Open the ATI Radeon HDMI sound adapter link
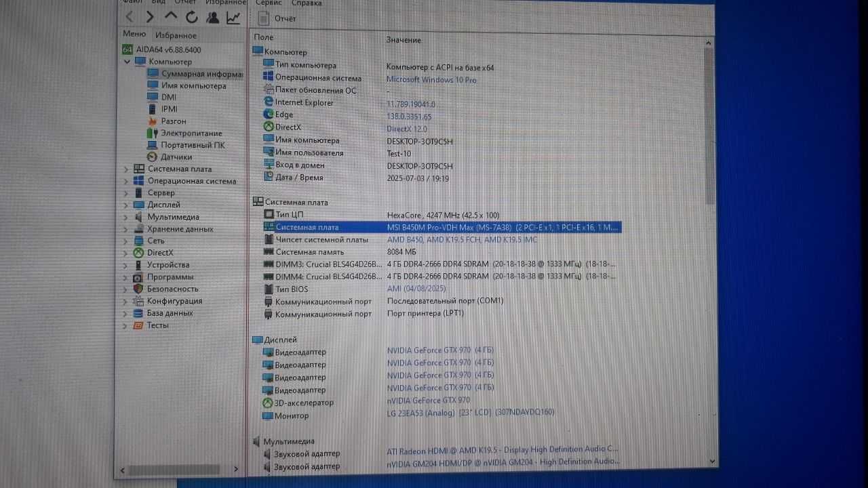This screenshot has width=868, height=488. 502,449
